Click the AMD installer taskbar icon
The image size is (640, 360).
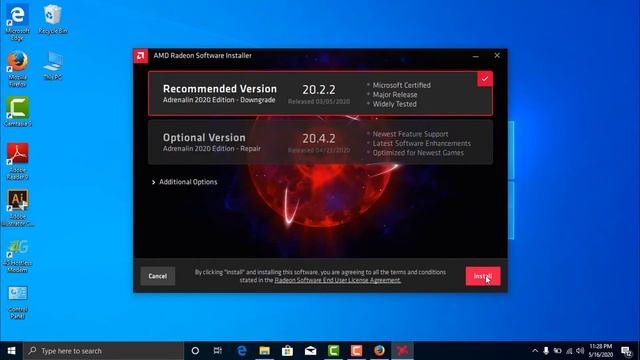[x=402, y=351]
